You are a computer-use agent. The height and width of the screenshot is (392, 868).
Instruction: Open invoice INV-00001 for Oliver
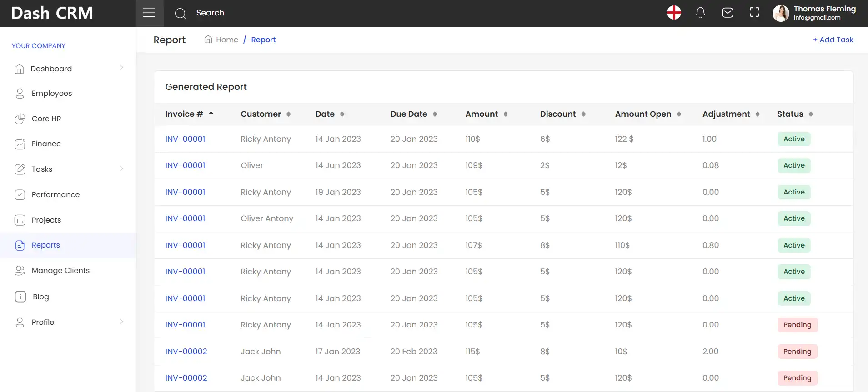pos(185,165)
